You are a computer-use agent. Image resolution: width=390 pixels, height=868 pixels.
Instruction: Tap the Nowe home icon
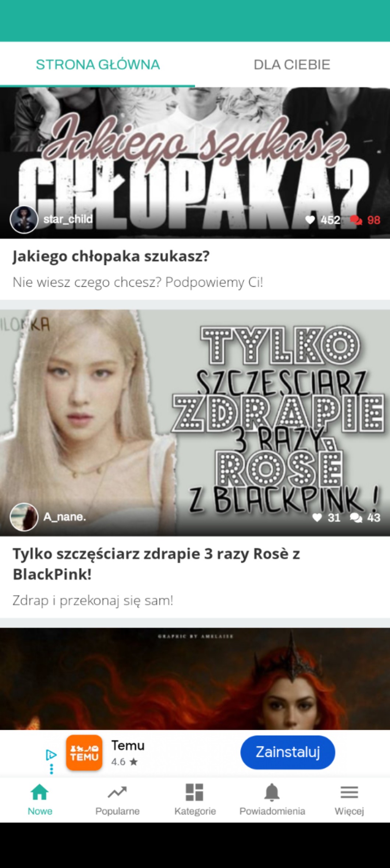coord(40,792)
